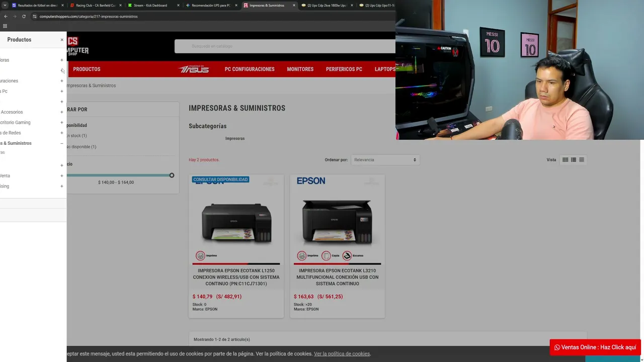Click the EPSON logo on L3210 card
Image resolution: width=644 pixels, height=362 pixels.
click(x=311, y=181)
